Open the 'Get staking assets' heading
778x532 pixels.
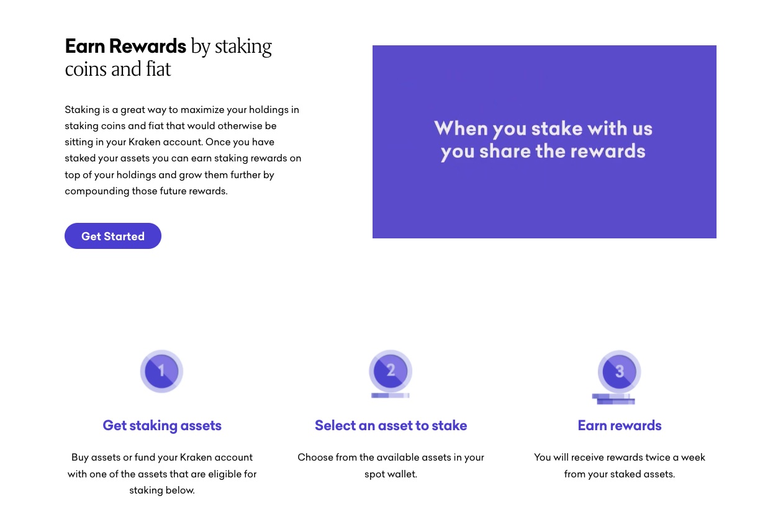[162, 425]
